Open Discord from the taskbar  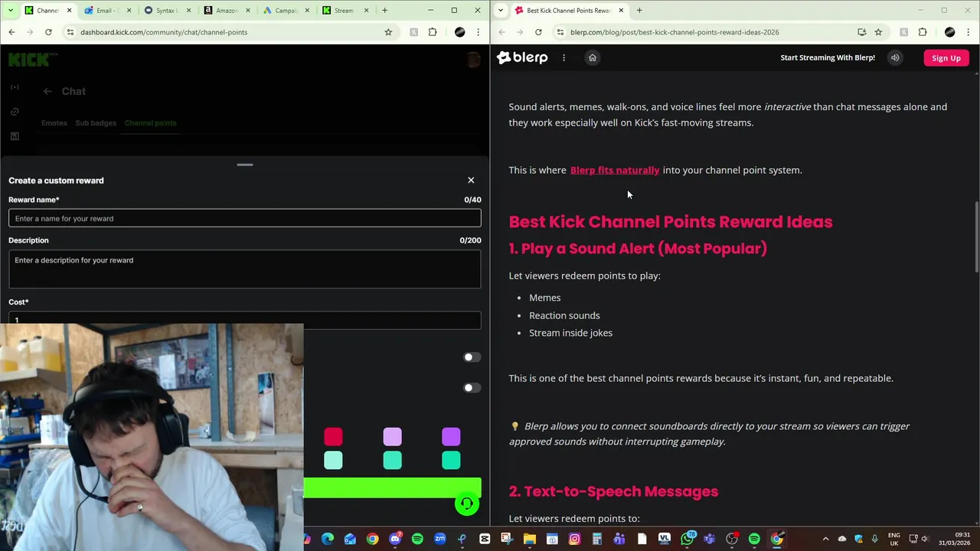(394, 540)
